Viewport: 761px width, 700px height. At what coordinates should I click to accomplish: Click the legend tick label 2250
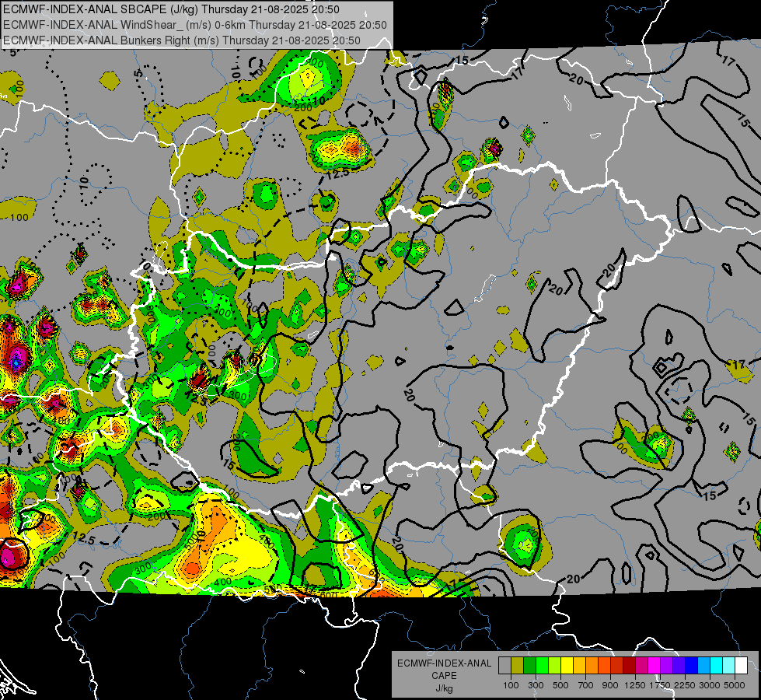[x=685, y=685]
